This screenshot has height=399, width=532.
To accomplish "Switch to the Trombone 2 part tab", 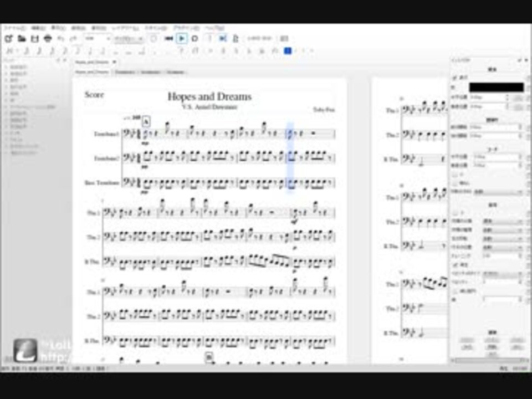I will tap(151, 72).
